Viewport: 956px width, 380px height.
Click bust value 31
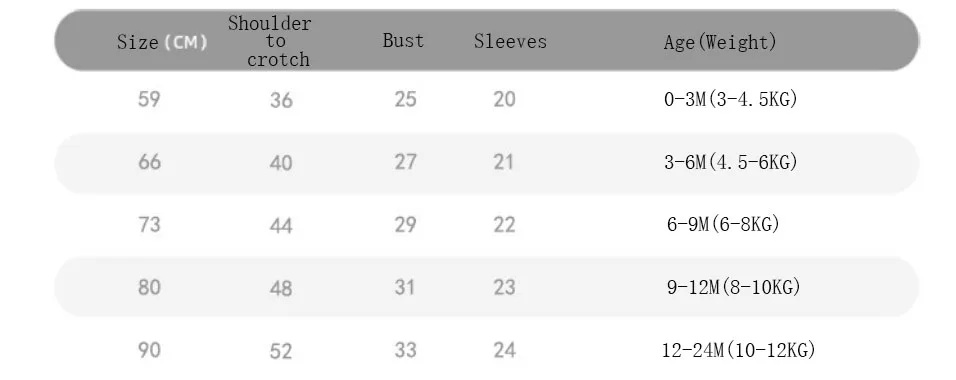point(405,287)
